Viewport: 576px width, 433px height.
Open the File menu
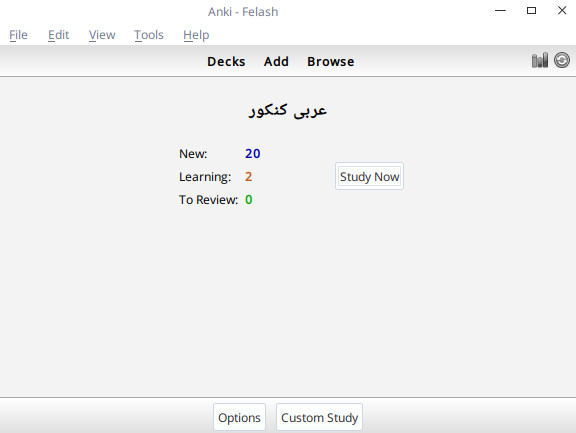click(18, 35)
